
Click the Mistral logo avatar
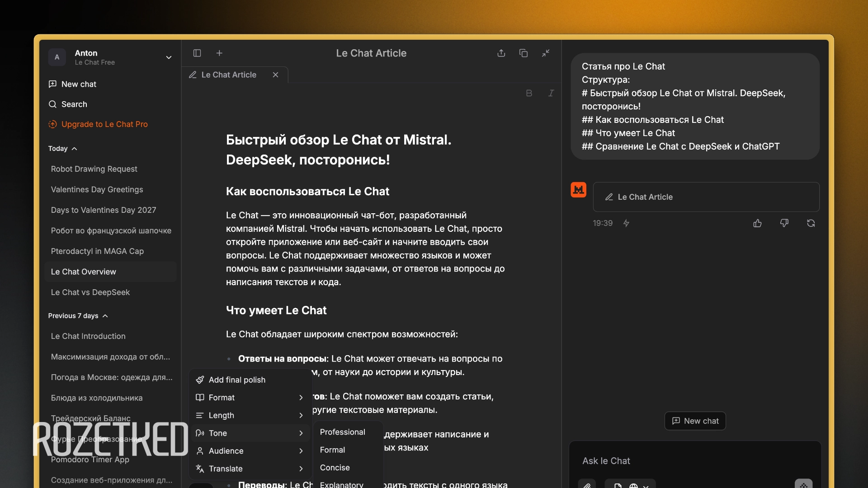(578, 190)
